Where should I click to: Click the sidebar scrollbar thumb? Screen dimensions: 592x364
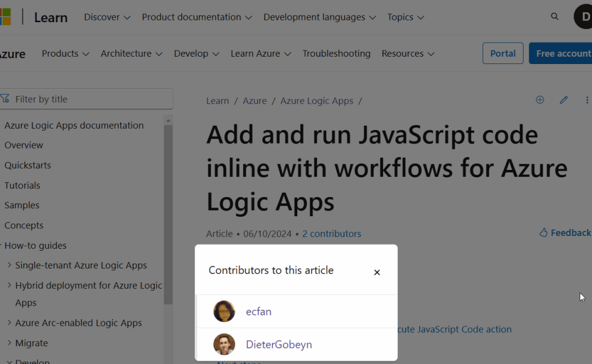click(x=168, y=214)
